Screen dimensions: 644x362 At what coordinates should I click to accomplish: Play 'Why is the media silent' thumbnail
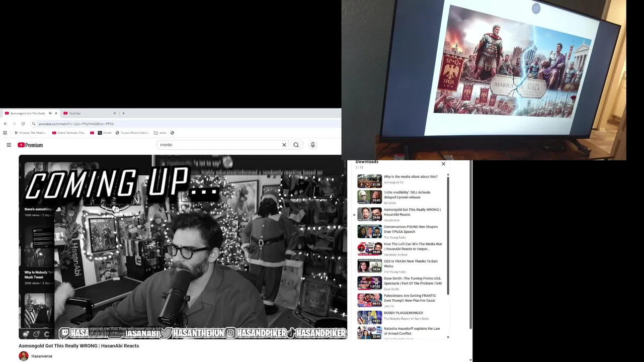[x=369, y=180]
